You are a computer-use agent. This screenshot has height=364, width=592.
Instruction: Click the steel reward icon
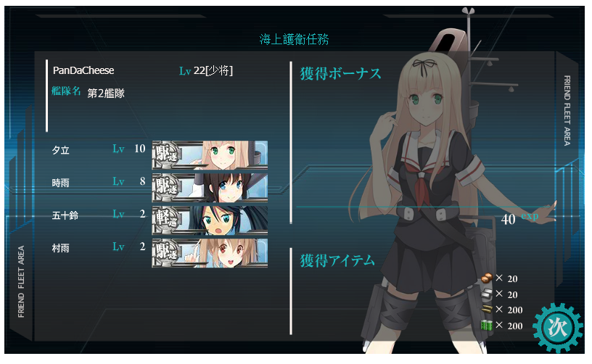click(486, 294)
